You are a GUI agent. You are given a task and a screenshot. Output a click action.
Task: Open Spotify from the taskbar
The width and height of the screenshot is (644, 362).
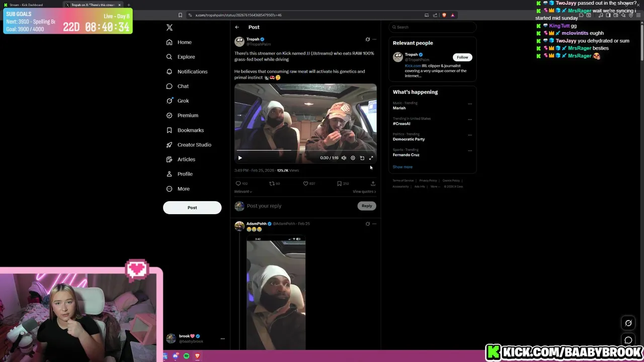click(x=186, y=356)
